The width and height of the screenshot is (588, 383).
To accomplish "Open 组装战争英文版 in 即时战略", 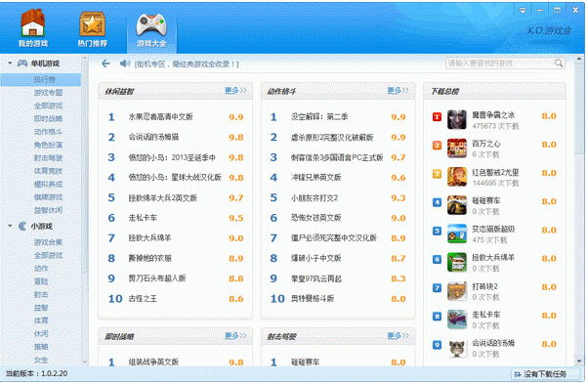I will 153,362.
